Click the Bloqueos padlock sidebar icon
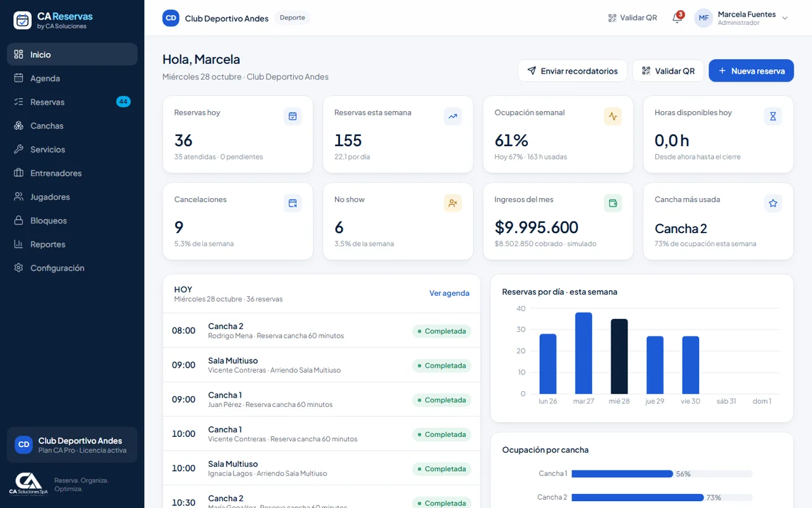812x508 pixels. pos(18,220)
